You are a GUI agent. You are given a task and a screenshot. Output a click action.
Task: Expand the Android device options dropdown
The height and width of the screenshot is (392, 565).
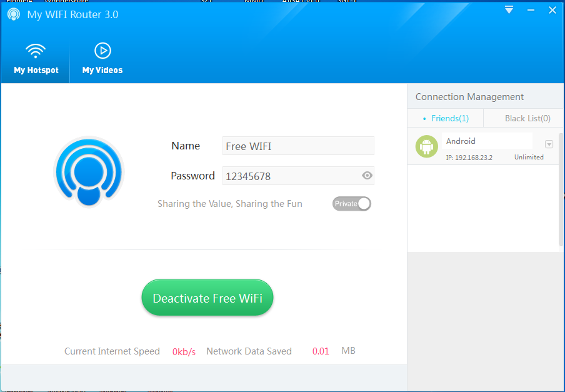coord(549,144)
